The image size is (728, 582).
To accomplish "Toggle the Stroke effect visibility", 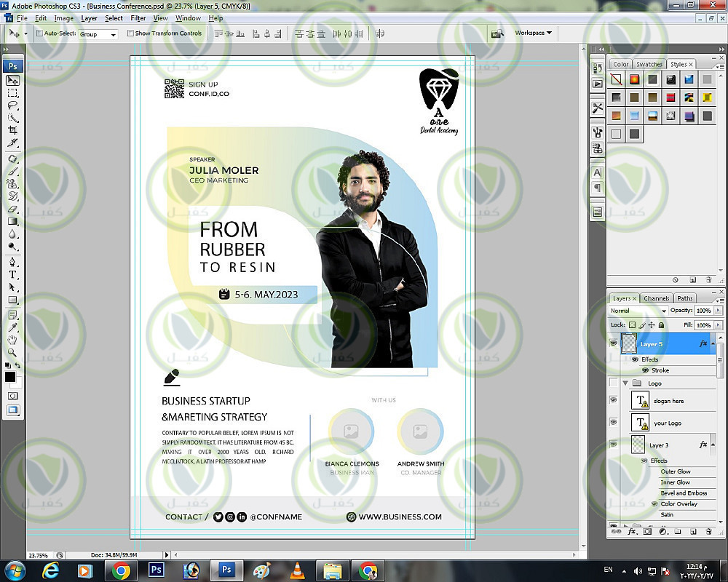I will pos(645,370).
